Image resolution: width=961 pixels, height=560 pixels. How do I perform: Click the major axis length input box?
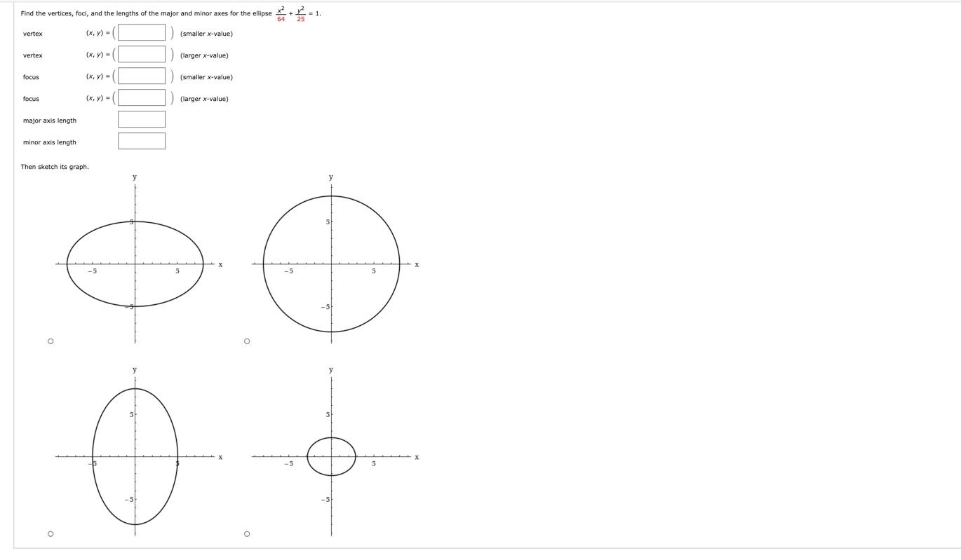click(140, 119)
